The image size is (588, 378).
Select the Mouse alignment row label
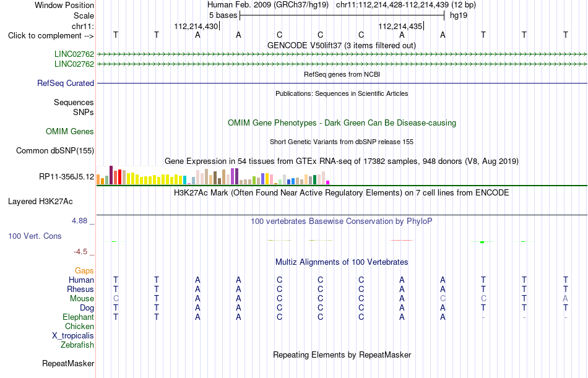82,299
